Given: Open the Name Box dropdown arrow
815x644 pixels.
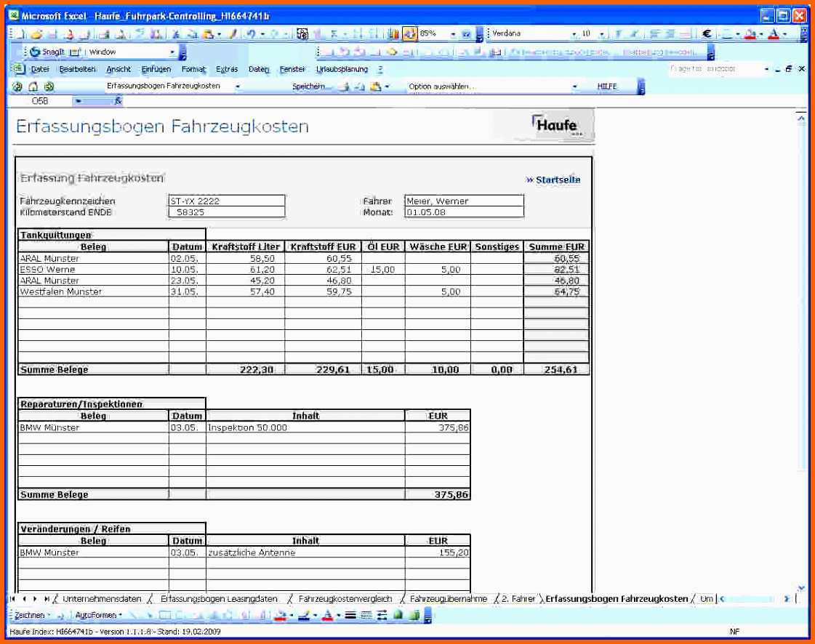Looking at the screenshot, I should tap(78, 101).
